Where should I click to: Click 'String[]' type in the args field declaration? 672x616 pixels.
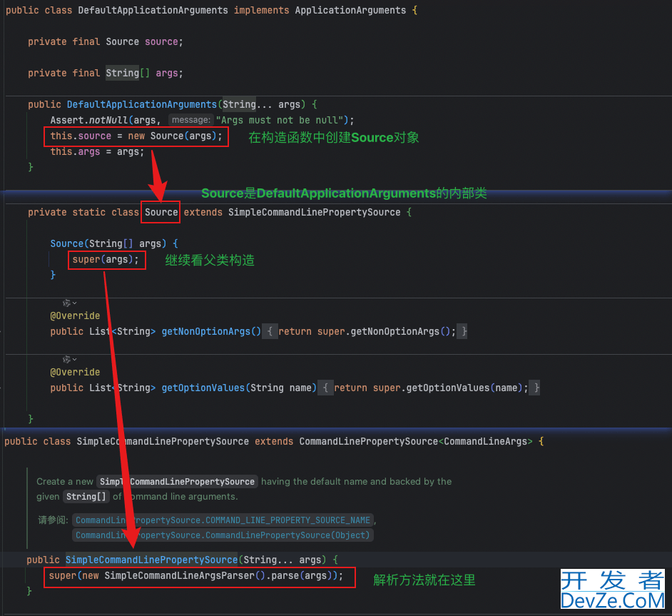(x=128, y=74)
